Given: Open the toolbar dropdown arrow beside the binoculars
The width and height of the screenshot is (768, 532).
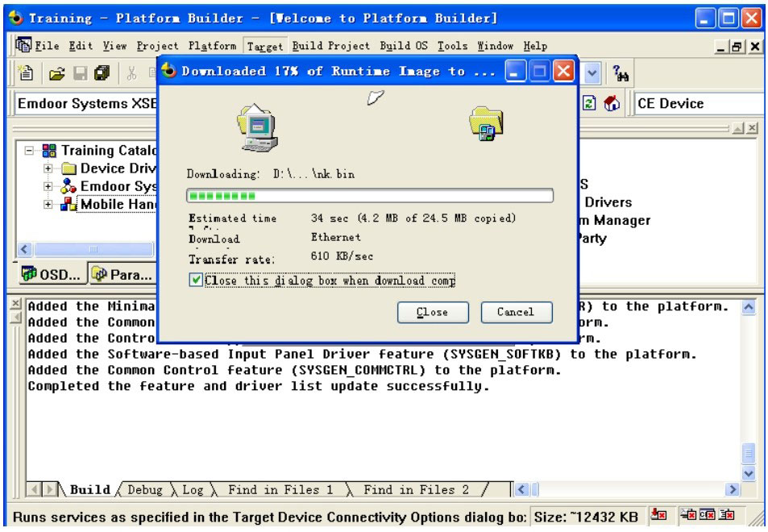Looking at the screenshot, I should [x=592, y=73].
